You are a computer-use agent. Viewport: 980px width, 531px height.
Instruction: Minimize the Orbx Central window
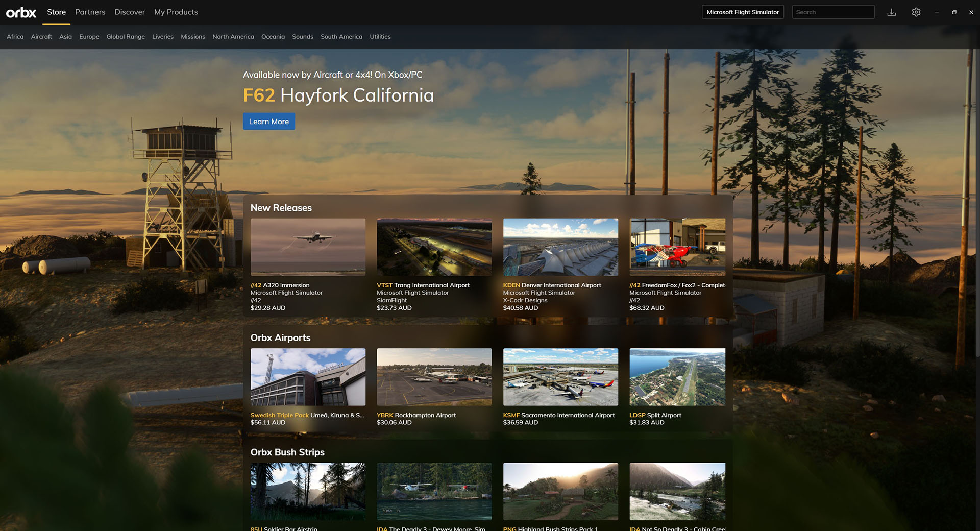(x=937, y=12)
